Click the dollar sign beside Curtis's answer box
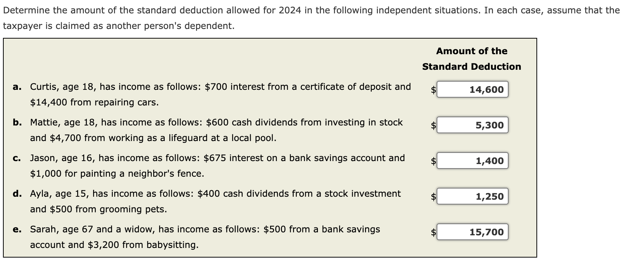The height and width of the screenshot is (265, 644). click(x=433, y=90)
